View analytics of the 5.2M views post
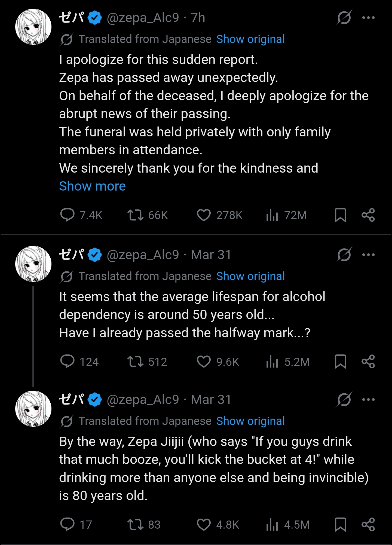This screenshot has height=545, width=392. pyautogui.click(x=272, y=362)
